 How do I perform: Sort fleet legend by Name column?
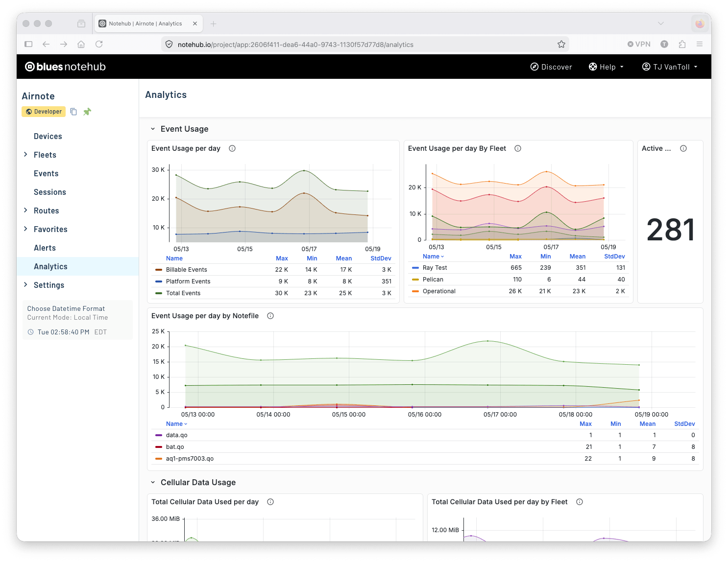[x=433, y=257]
